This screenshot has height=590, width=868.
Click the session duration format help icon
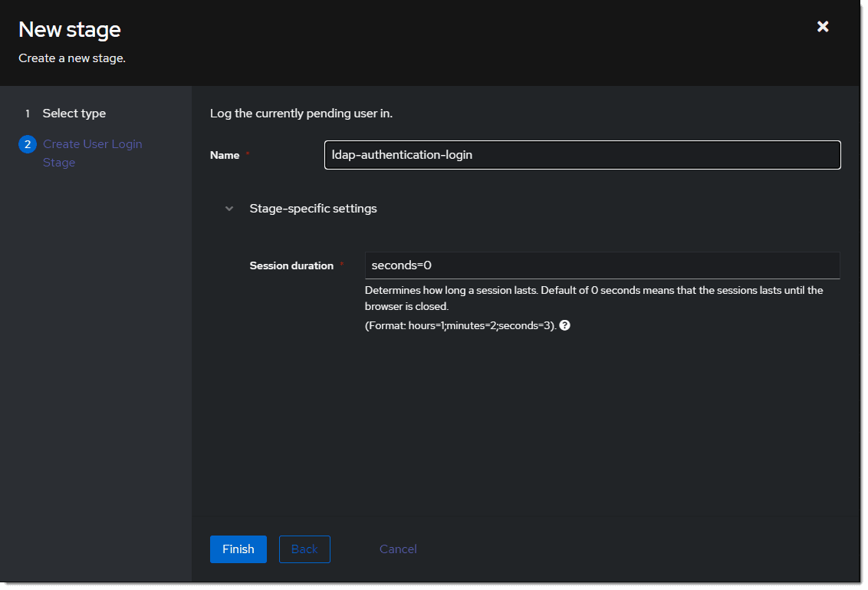click(565, 325)
